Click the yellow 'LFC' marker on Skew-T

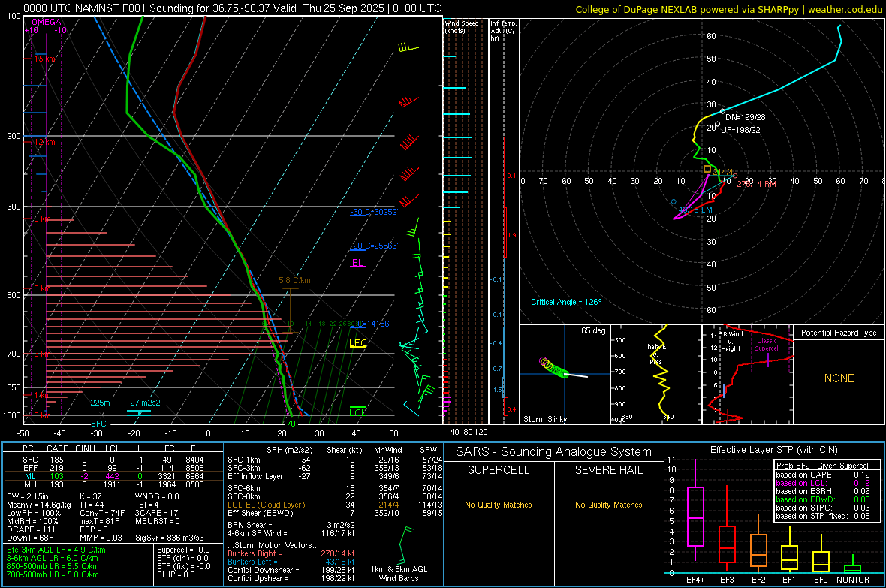[358, 342]
